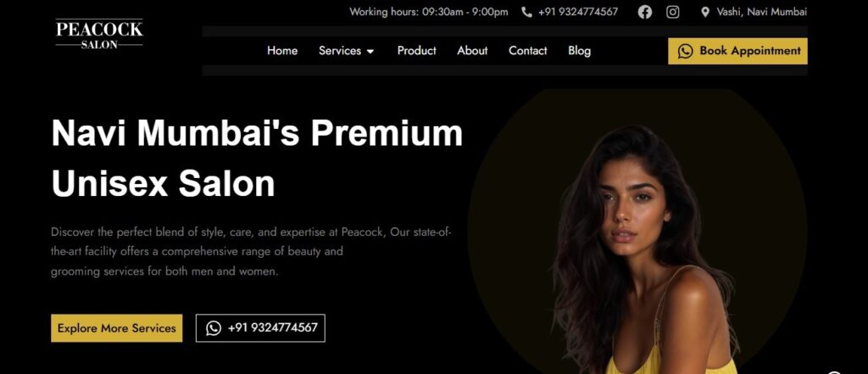The height and width of the screenshot is (374, 868).
Task: Open the Services menu item
Action: click(340, 50)
